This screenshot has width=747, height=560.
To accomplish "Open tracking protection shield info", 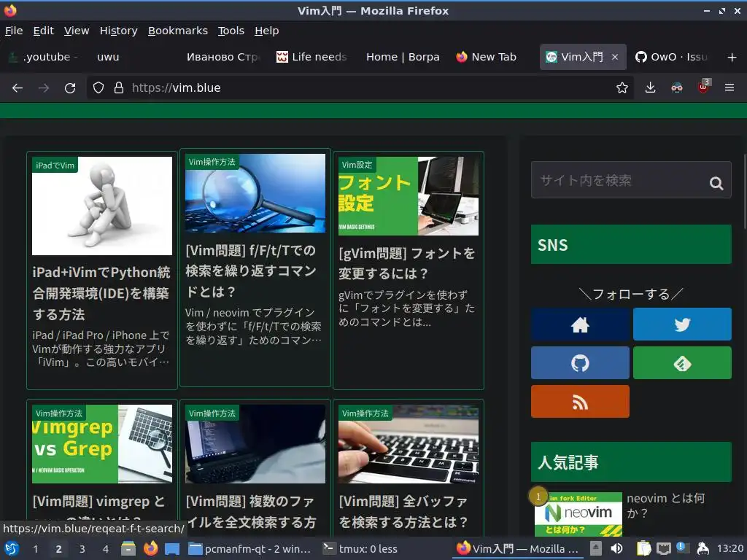I will (98, 87).
